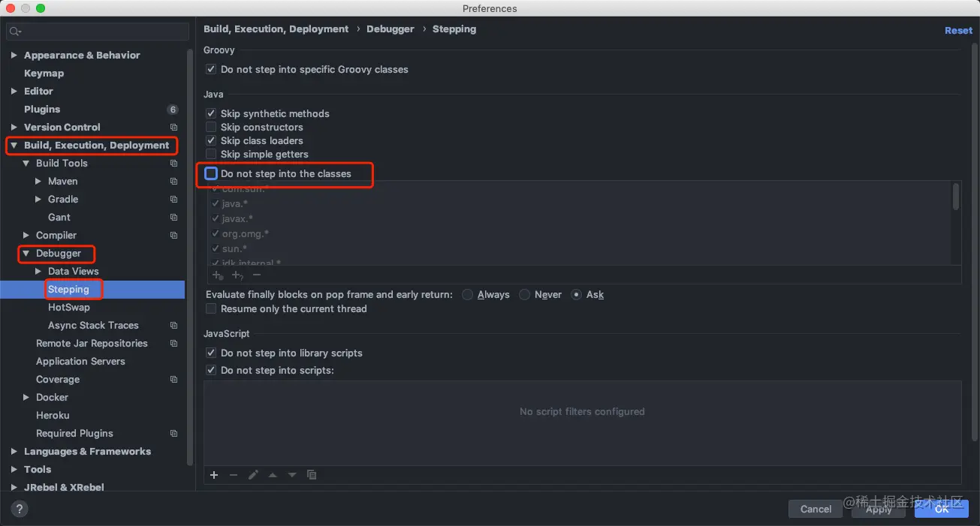Screen dimensions: 980x526
Task: Remove script filter with minus icon
Action: 234,475
